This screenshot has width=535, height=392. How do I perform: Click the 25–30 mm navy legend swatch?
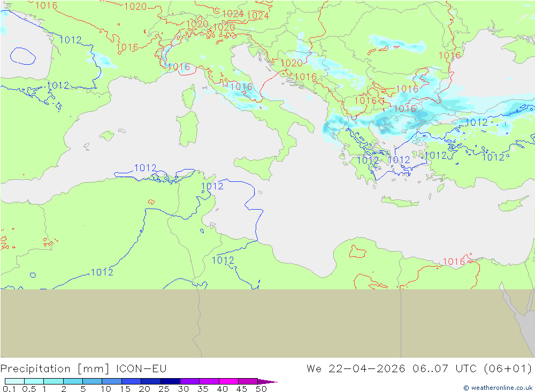(x=170, y=381)
